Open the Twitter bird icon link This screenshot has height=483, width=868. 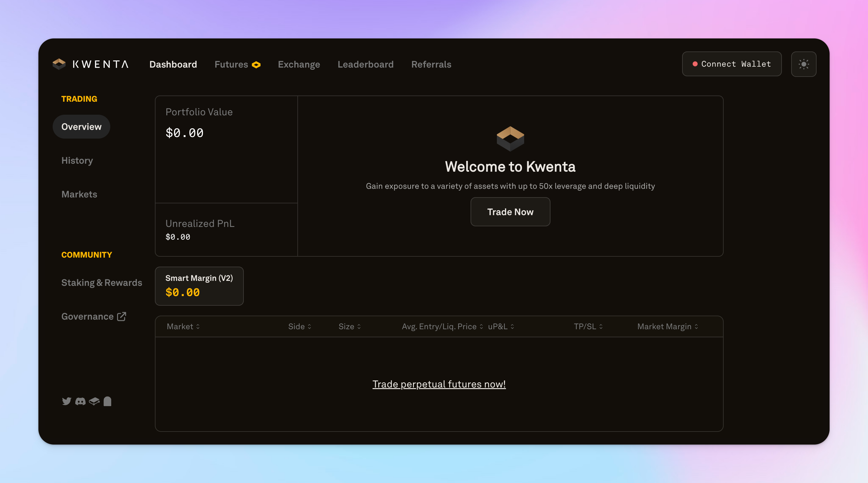(x=66, y=401)
